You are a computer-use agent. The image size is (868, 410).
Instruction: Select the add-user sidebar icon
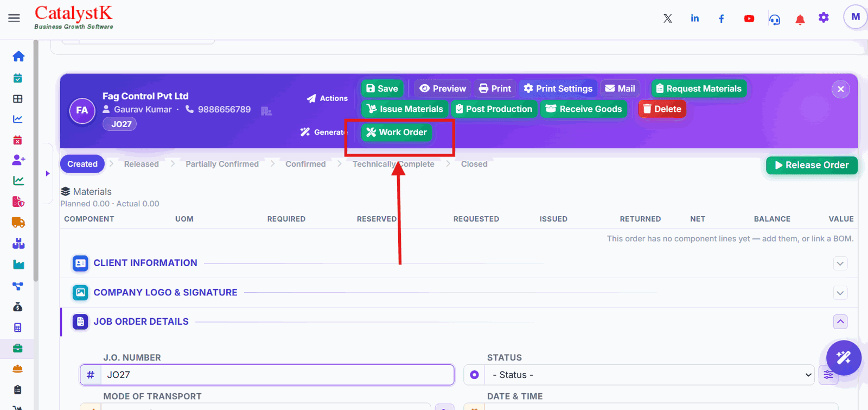coord(18,160)
